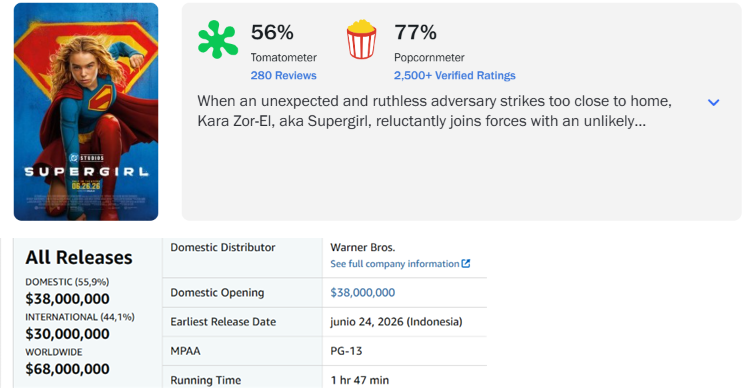Click the worldwide gross $68,000,000 figure
Viewport: 752px width, 389px height.
coord(68,369)
